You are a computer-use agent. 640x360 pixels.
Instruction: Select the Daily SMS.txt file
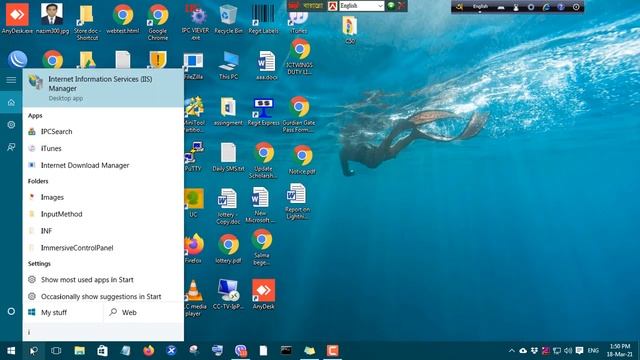coord(228,157)
